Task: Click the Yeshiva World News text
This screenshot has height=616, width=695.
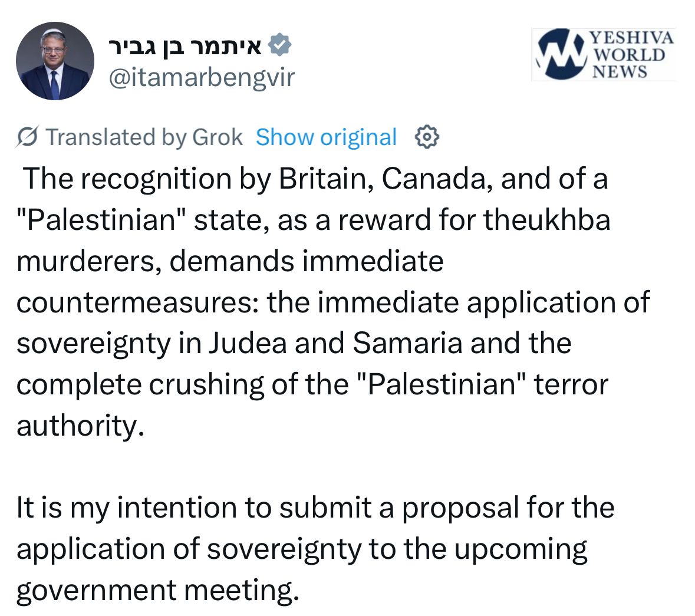Action: coord(632,55)
